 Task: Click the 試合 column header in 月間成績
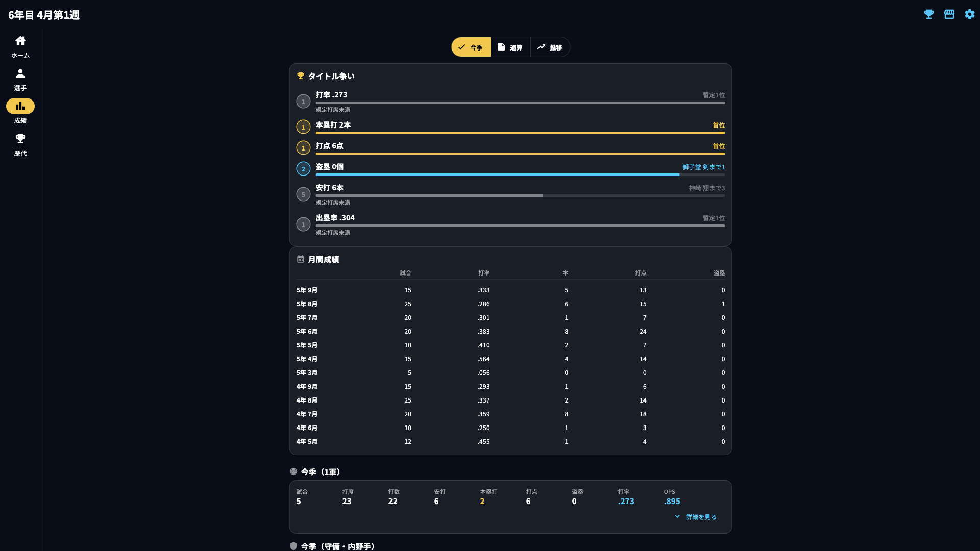coord(405,273)
